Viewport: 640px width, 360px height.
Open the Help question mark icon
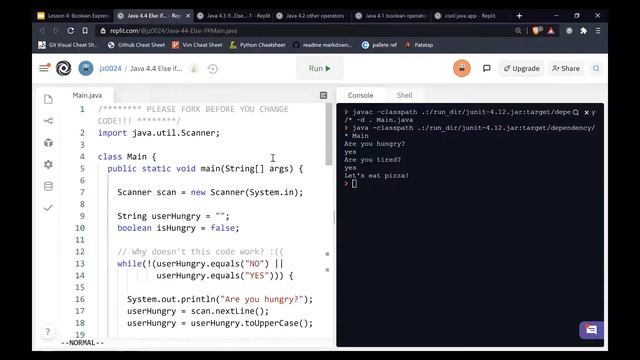click(x=48, y=331)
